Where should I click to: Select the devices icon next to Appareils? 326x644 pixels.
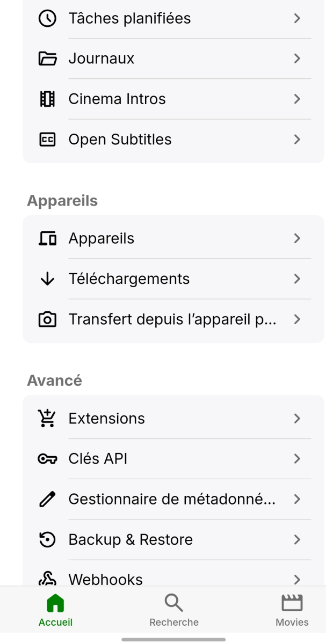point(48,238)
